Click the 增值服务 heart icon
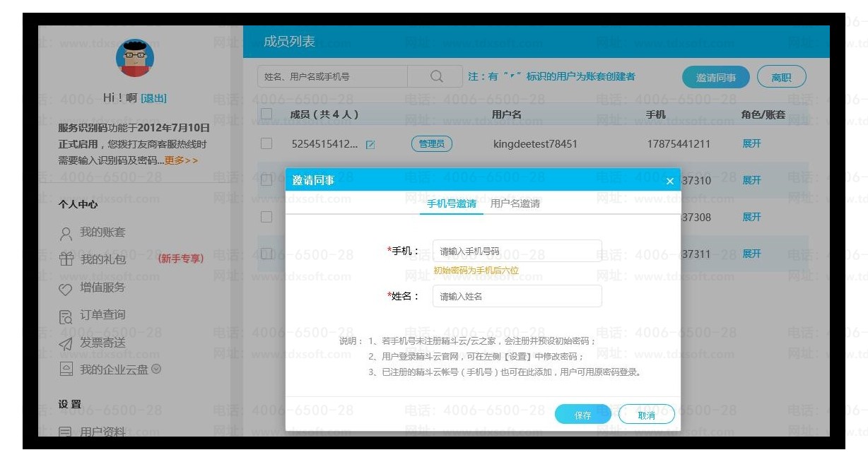Image resolution: width=868 pixels, height=462 pixels. click(66, 288)
